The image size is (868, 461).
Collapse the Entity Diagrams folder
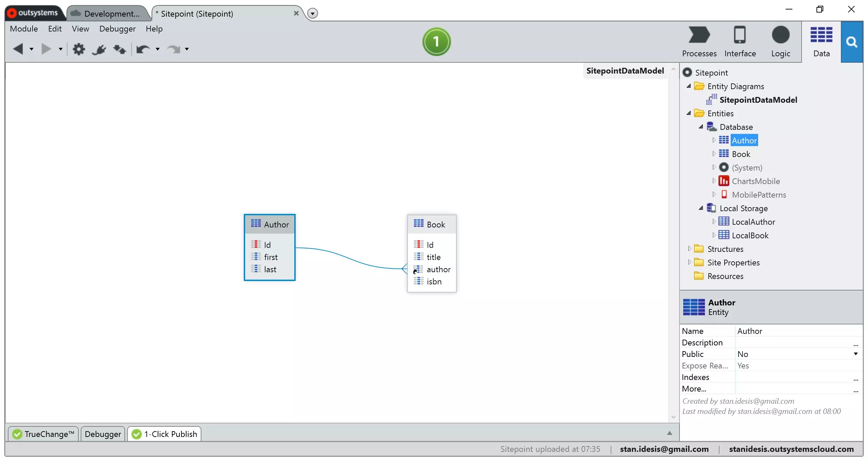pyautogui.click(x=689, y=86)
